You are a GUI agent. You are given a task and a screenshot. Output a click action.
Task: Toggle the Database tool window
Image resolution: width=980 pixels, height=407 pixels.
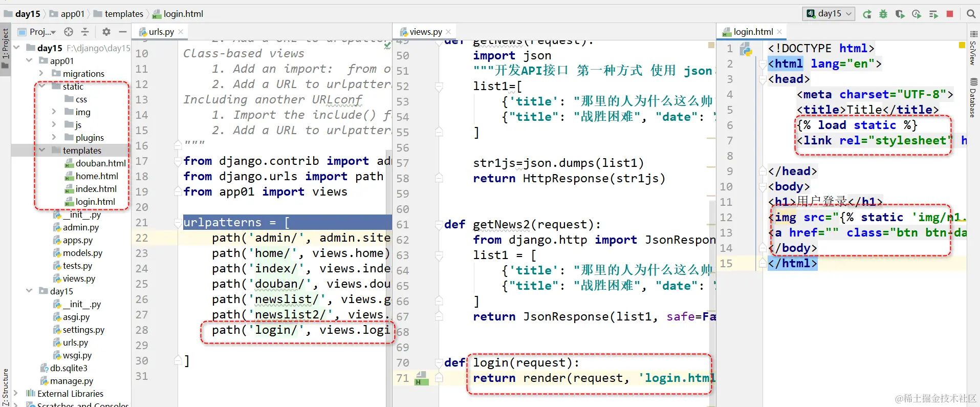pyautogui.click(x=973, y=97)
